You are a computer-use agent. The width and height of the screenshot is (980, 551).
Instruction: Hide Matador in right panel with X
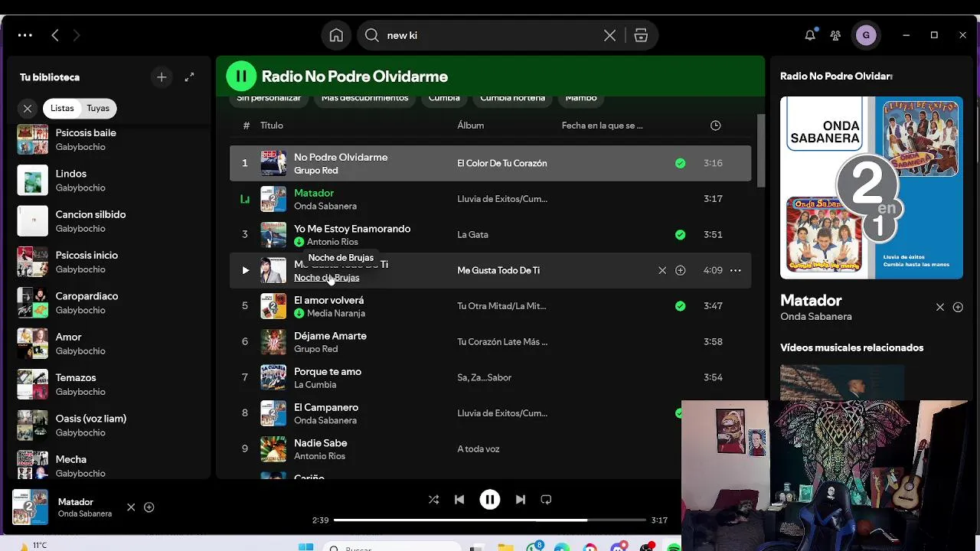(940, 307)
